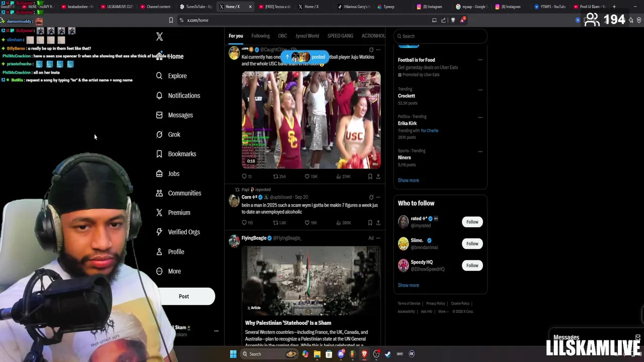Switch to the For you tab
This screenshot has width=644, height=362.
235,36
